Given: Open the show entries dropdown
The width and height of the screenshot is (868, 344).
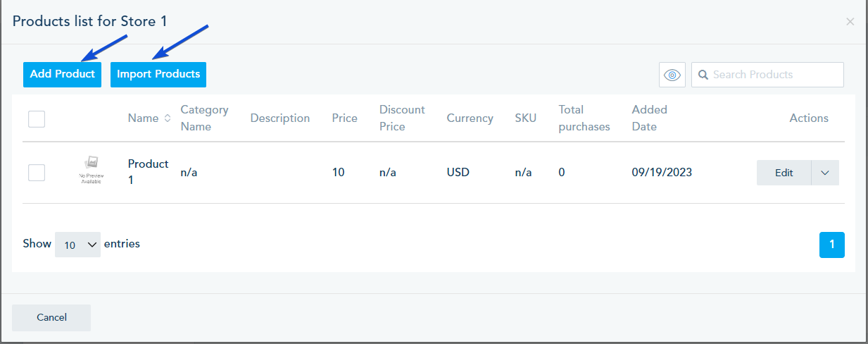Looking at the screenshot, I should pos(77,245).
